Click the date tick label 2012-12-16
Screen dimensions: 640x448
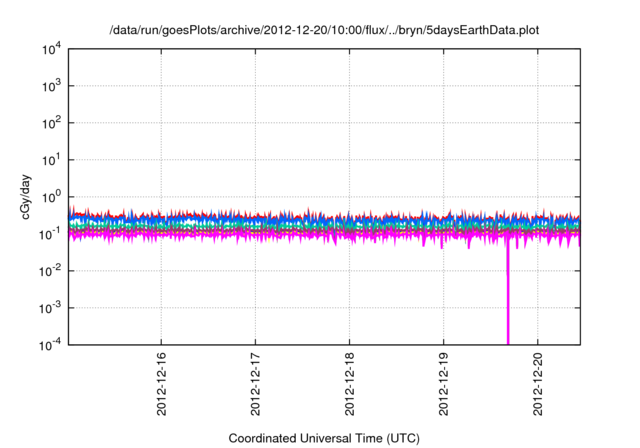(x=162, y=384)
